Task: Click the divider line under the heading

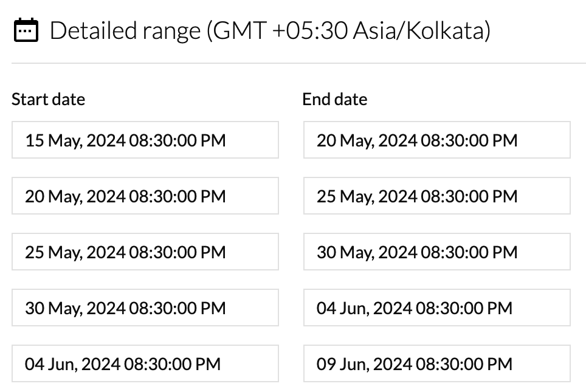Action: 298,63
